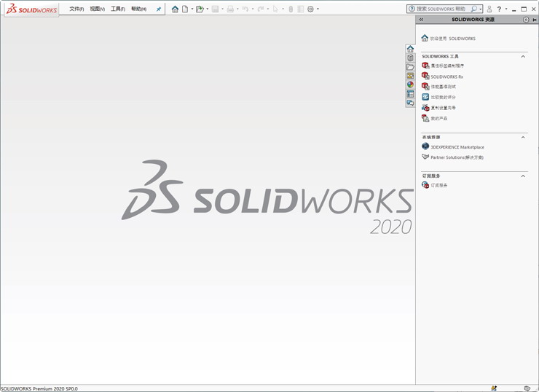This screenshot has width=539, height=392.
Task: Click the Select cursor arrow icon
Action: click(x=275, y=9)
